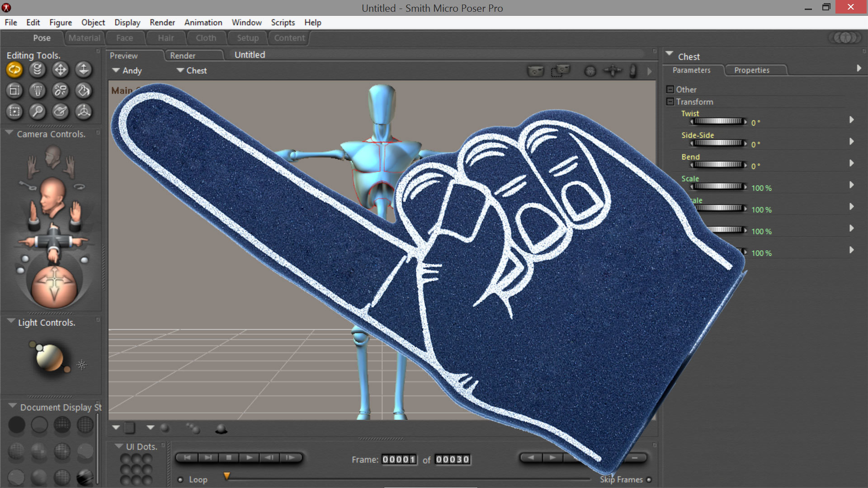Viewport: 868px width, 488px height.
Task: Click the Twist parameter dial
Action: pos(718,122)
